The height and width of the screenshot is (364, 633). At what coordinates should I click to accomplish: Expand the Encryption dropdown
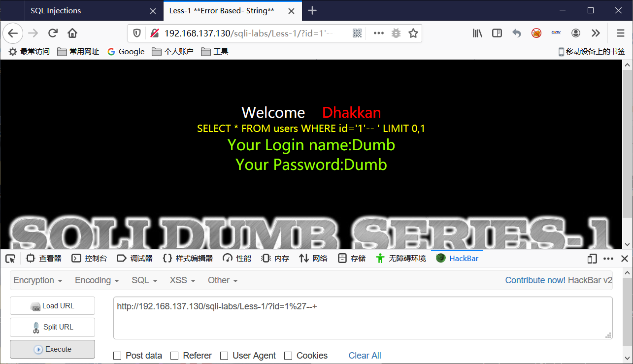coord(38,280)
